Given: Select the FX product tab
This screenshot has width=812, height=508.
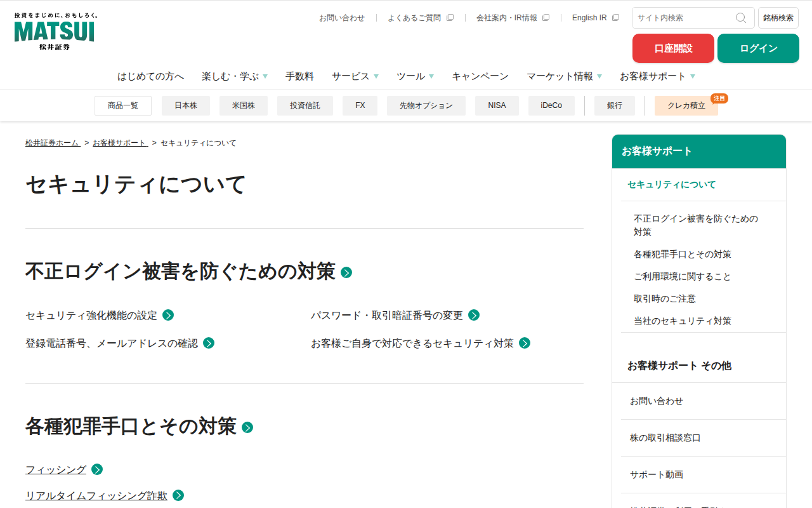Looking at the screenshot, I should 360,105.
